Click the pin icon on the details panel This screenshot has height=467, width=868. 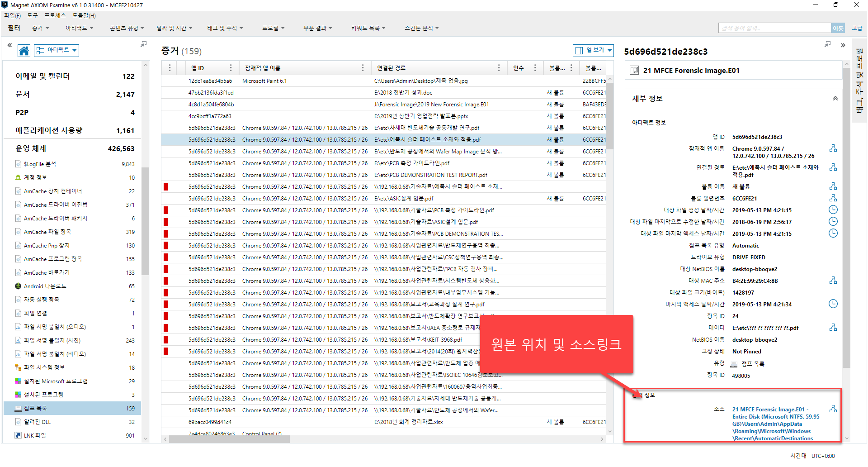click(827, 44)
